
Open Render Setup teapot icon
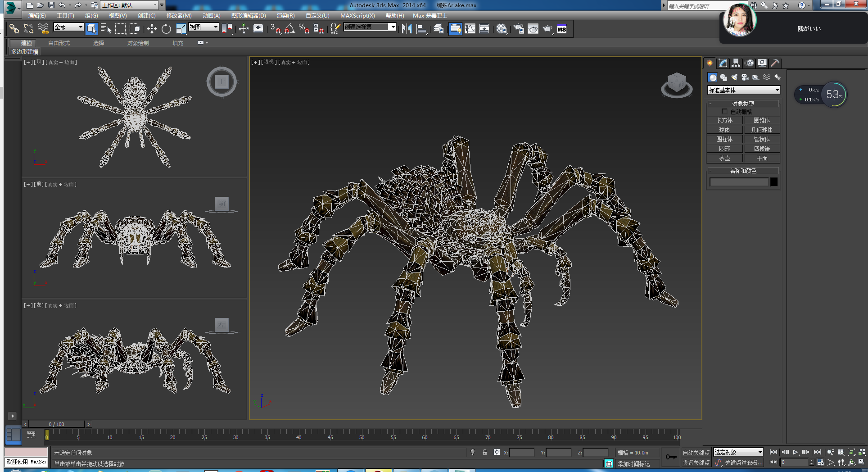coord(519,29)
